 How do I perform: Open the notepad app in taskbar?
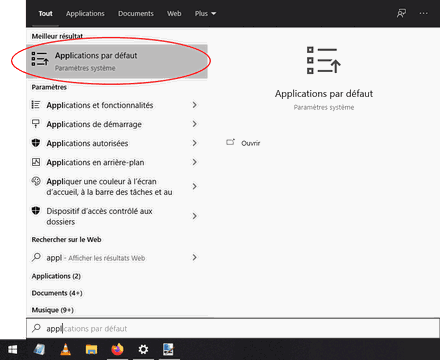(x=40, y=350)
